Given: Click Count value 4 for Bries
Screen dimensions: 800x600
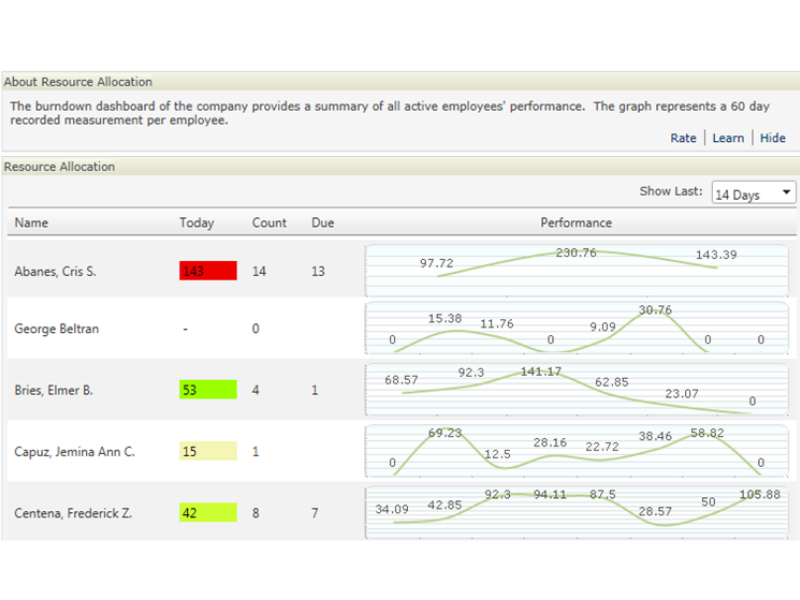Looking at the screenshot, I should tap(256, 390).
